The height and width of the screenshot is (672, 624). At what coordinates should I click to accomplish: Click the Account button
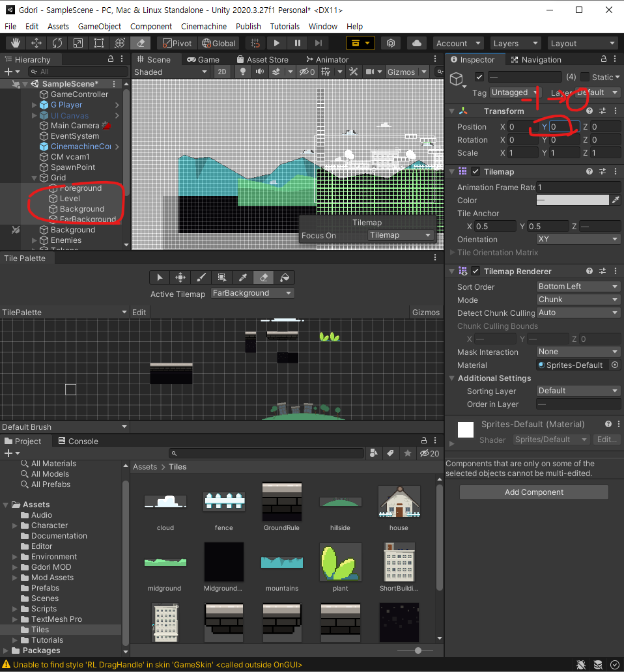pyautogui.click(x=458, y=43)
